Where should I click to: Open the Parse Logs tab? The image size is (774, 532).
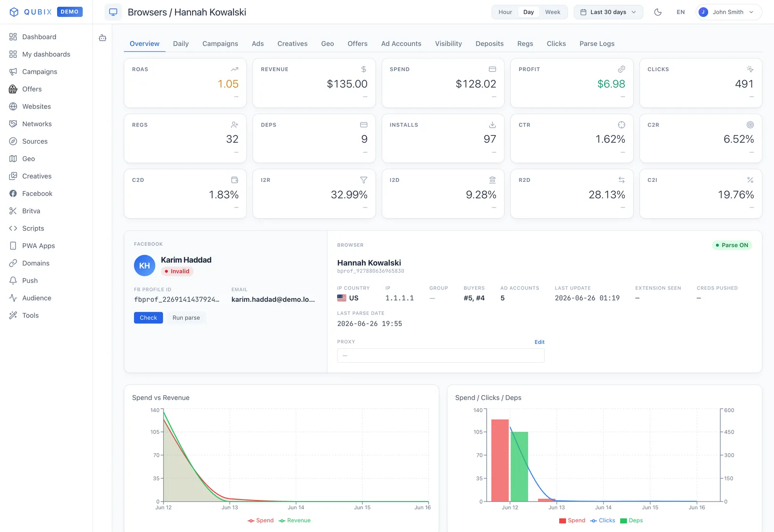597,44
